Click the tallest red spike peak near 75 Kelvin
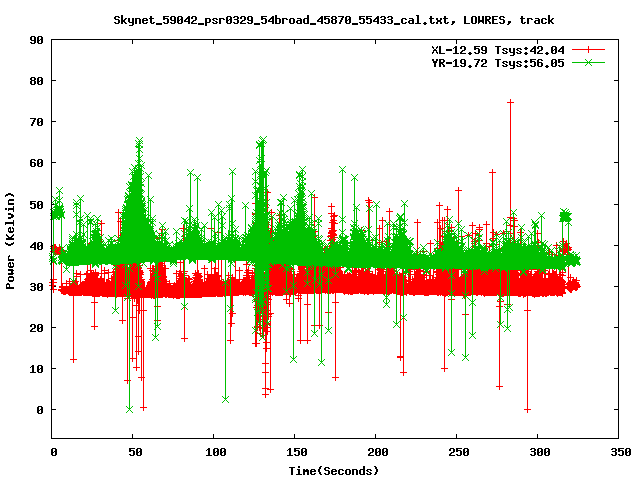Viewport: 640px width, 480px height. (x=510, y=102)
